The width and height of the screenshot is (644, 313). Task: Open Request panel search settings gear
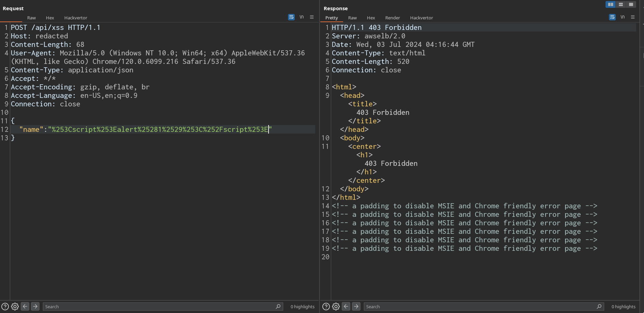tap(15, 307)
